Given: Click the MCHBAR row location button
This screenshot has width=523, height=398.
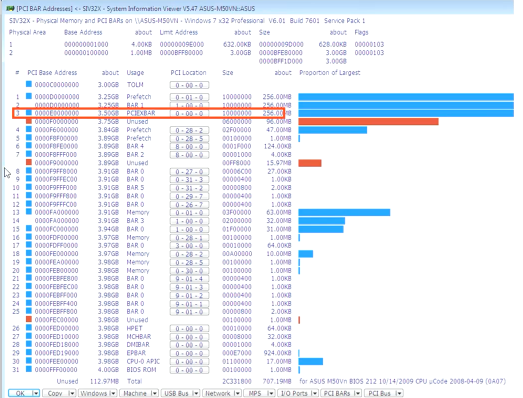Looking at the screenshot, I should click(189, 337).
